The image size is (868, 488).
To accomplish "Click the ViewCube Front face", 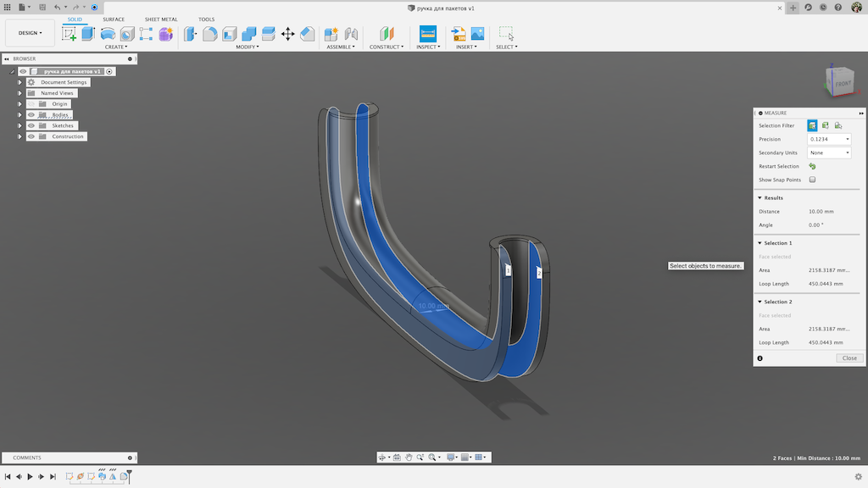I will [843, 83].
